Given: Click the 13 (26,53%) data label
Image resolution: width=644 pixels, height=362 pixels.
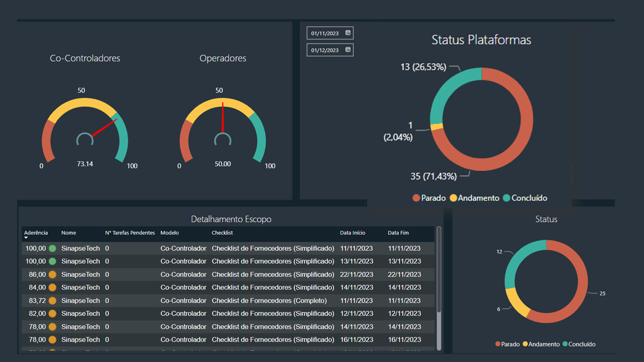Looking at the screenshot, I should [423, 67].
